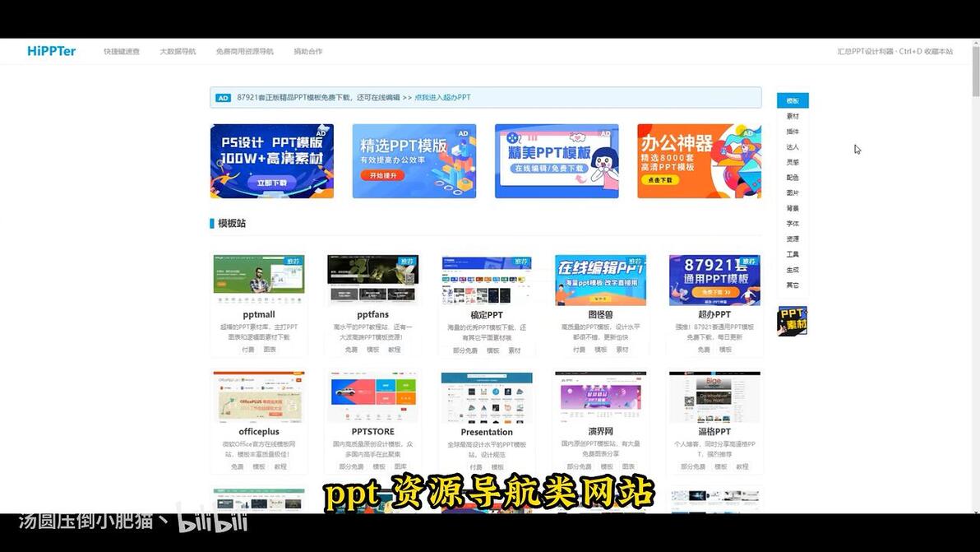The image size is (980, 552).
Task: Click the 推荐 badge on pptmall thumbnail
Action: tap(294, 261)
